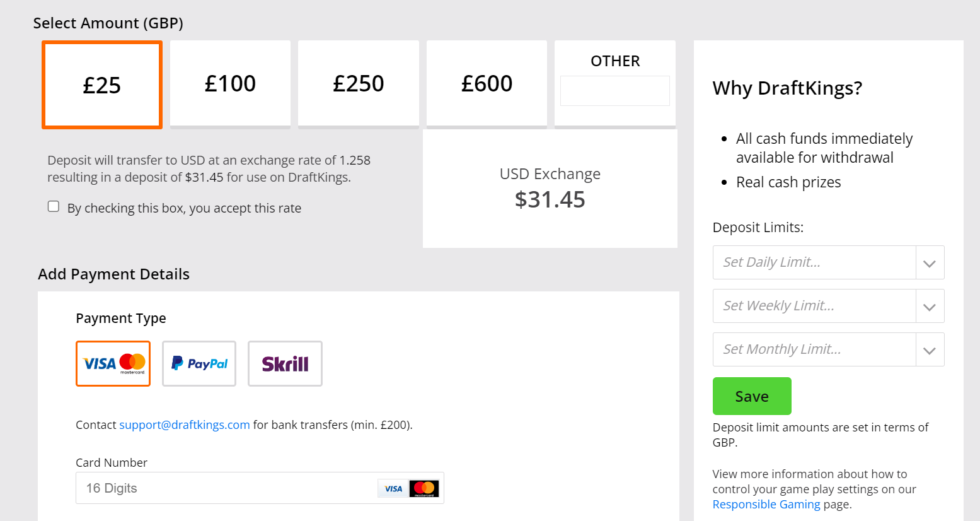The height and width of the screenshot is (521, 980).
Task: Click the OTHER amount input box
Action: coord(615,91)
